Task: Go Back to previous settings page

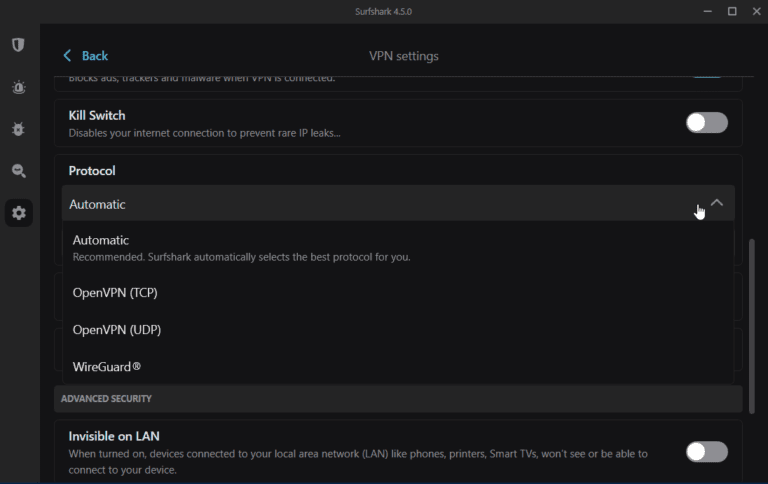Action: 95,56
